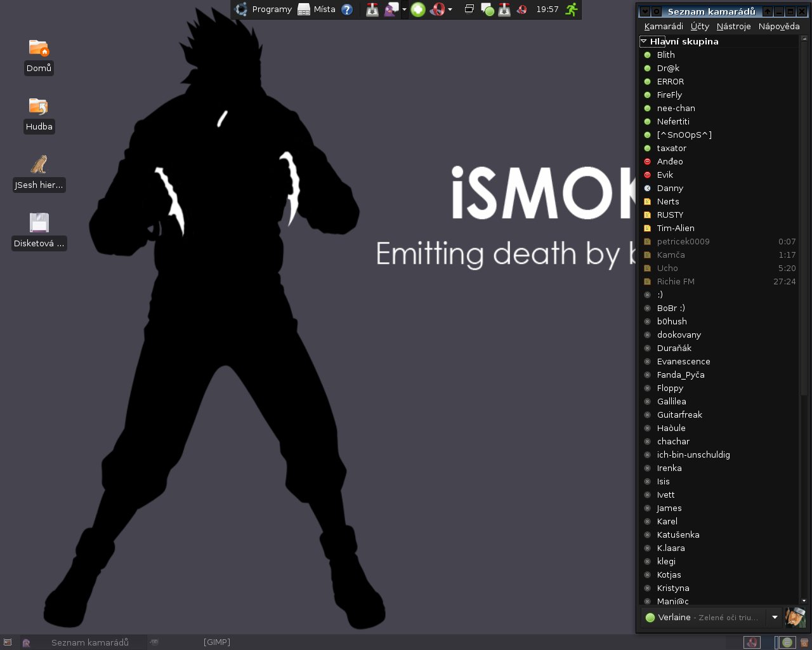The height and width of the screenshot is (650, 812).
Task: Select offline buddy Guitarfreak
Action: (x=719, y=415)
